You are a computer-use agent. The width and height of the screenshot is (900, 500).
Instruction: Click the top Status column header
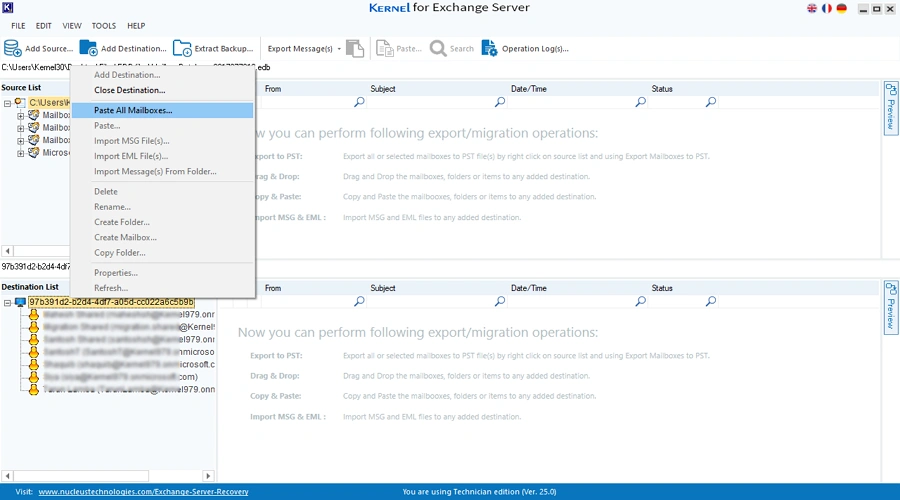[662, 89]
